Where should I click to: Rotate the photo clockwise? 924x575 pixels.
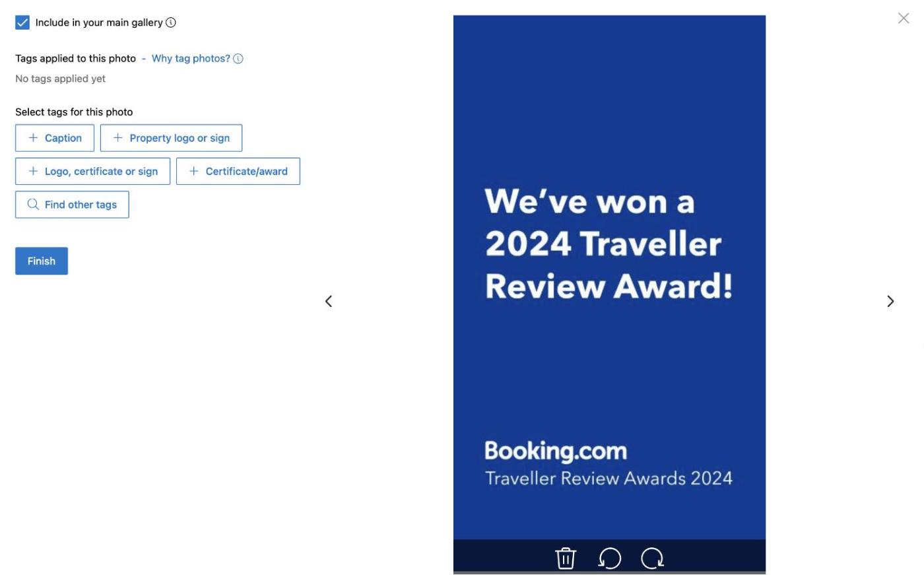(x=652, y=558)
